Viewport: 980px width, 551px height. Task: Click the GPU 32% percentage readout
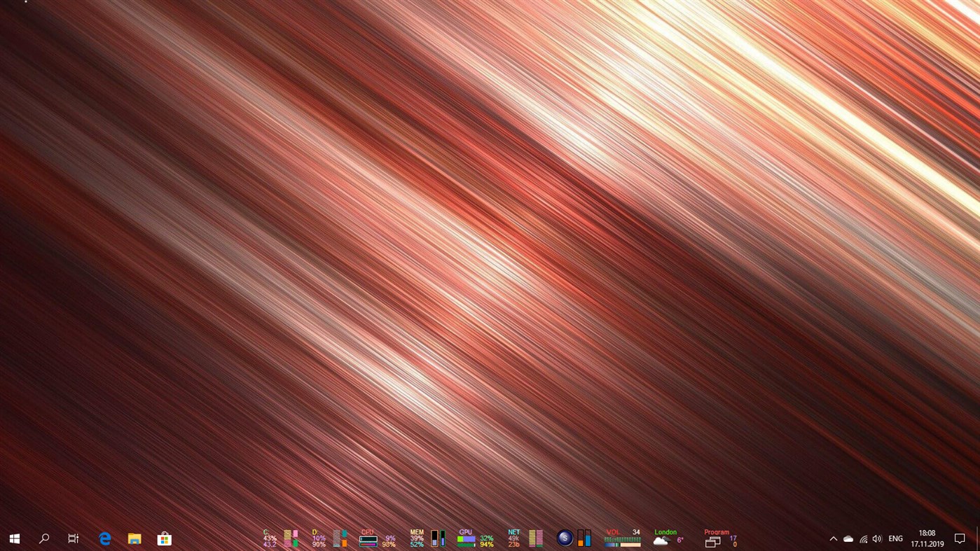[486, 538]
